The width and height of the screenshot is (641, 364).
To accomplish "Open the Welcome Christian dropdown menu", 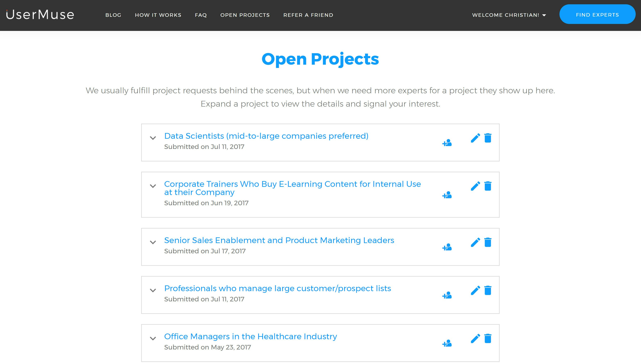I will (509, 15).
